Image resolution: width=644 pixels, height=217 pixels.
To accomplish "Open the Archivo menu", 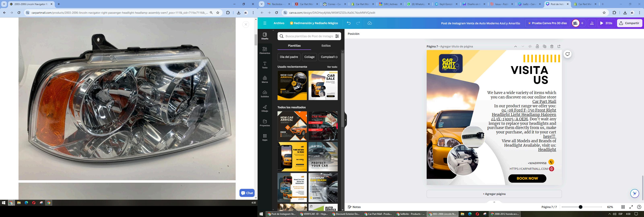I will [279, 23].
